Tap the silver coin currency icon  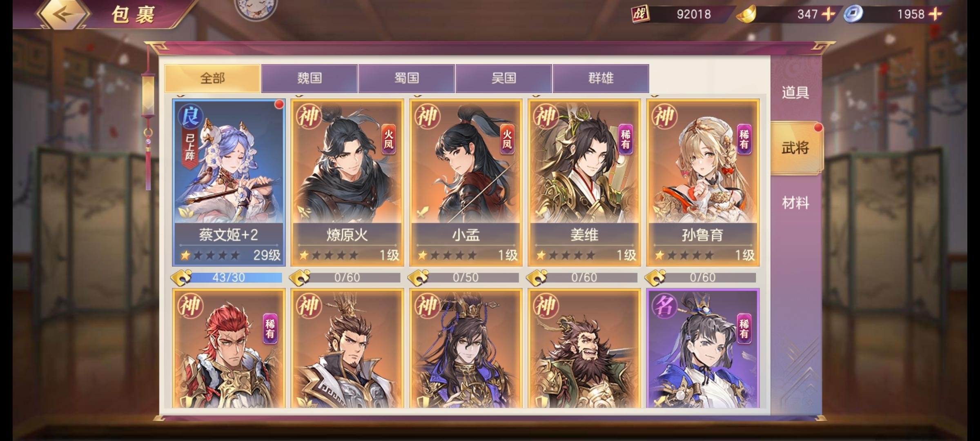tap(853, 14)
